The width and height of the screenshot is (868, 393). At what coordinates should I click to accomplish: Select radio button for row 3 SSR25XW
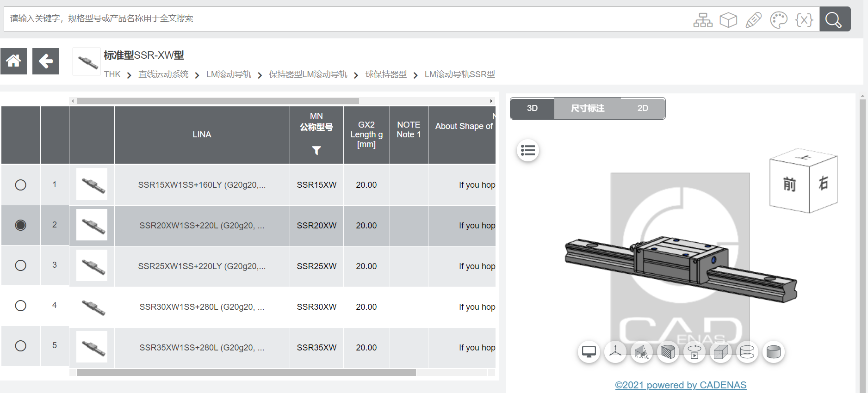21,265
